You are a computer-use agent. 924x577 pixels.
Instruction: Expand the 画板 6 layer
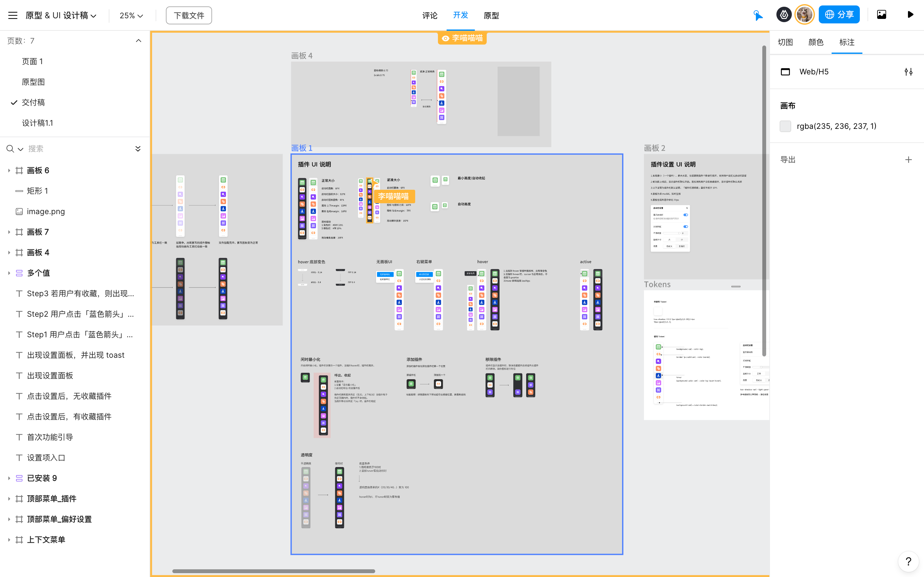pos(9,171)
